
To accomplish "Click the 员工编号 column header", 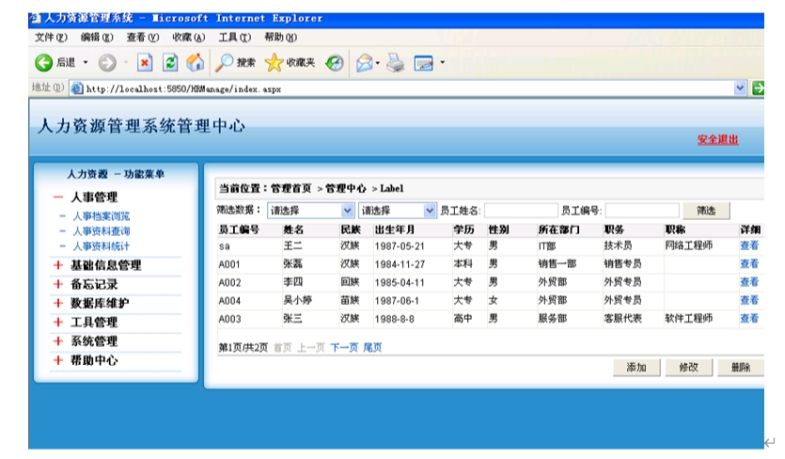I will [x=238, y=230].
